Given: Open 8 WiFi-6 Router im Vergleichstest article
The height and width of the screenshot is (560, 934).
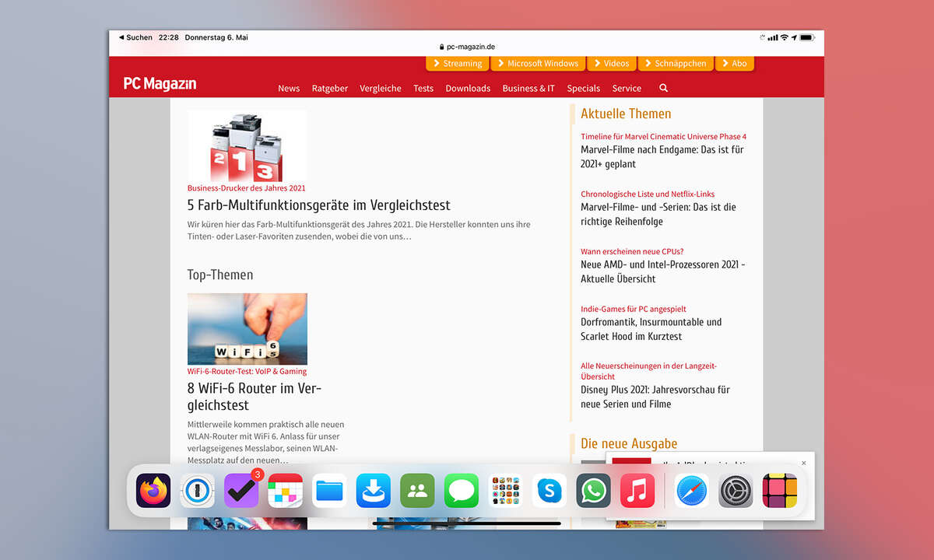Looking at the screenshot, I should point(255,397).
